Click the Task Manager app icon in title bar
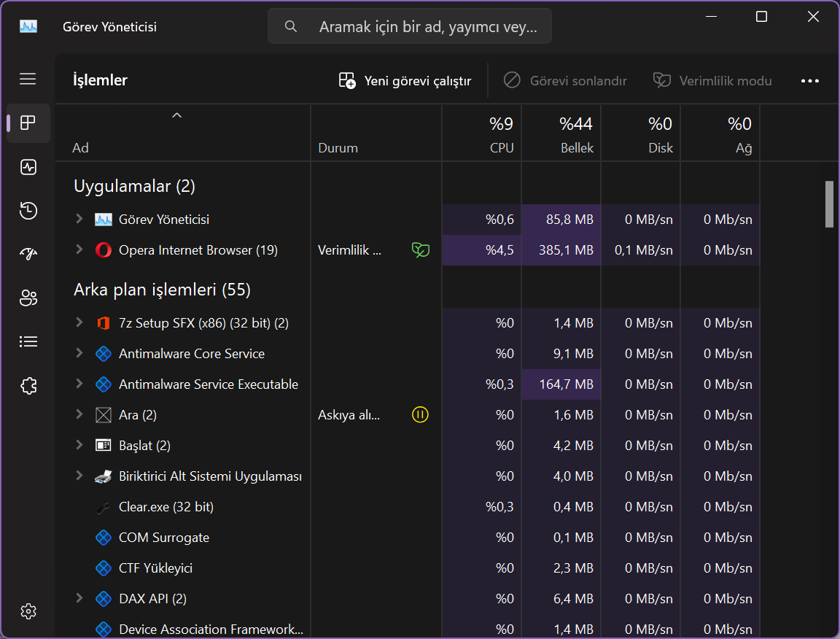Screen dimensions: 840x639 coord(28,26)
